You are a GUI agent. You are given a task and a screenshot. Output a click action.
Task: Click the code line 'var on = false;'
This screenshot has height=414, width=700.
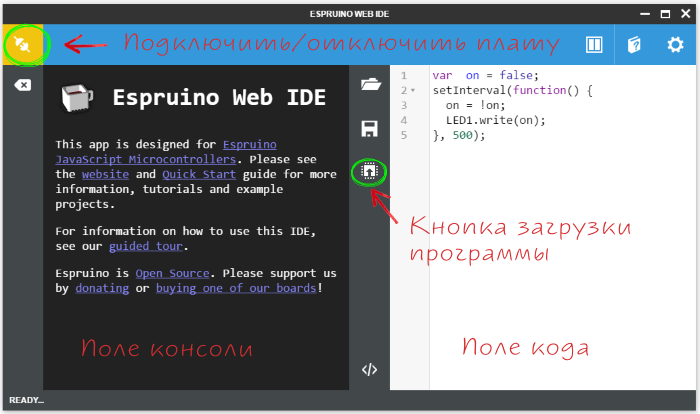(x=485, y=75)
